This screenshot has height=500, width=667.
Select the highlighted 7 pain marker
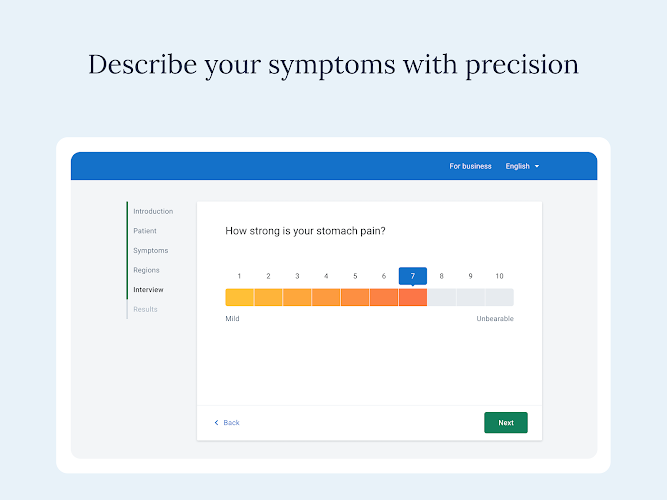pos(413,276)
